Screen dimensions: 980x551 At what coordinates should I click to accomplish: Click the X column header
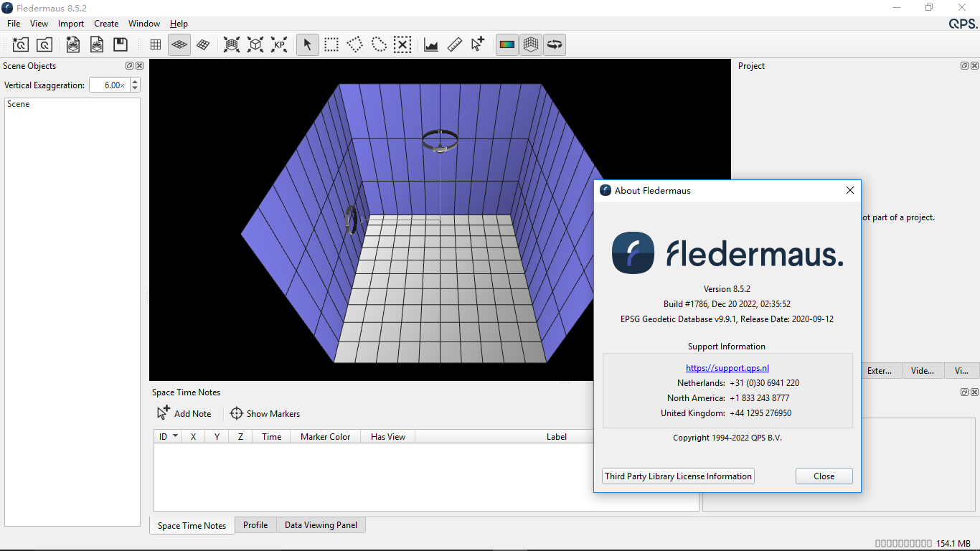pyautogui.click(x=193, y=436)
